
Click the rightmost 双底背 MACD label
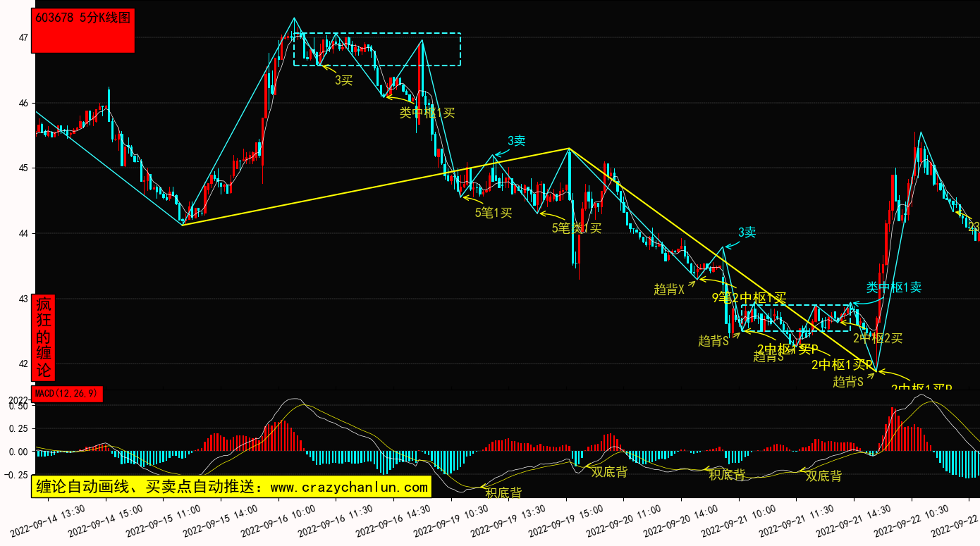[823, 476]
